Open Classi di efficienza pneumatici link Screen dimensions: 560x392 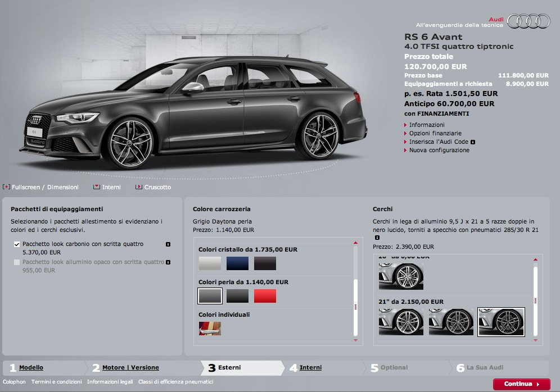click(176, 382)
